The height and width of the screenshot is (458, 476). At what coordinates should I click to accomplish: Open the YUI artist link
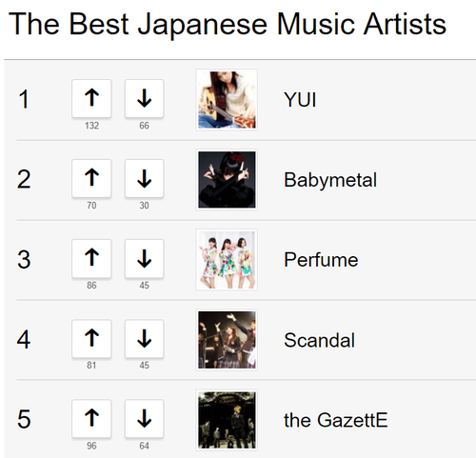pos(300,100)
